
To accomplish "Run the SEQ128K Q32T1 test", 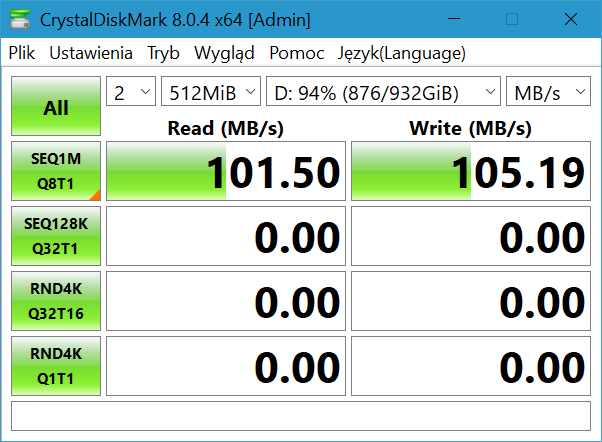I will click(x=56, y=236).
